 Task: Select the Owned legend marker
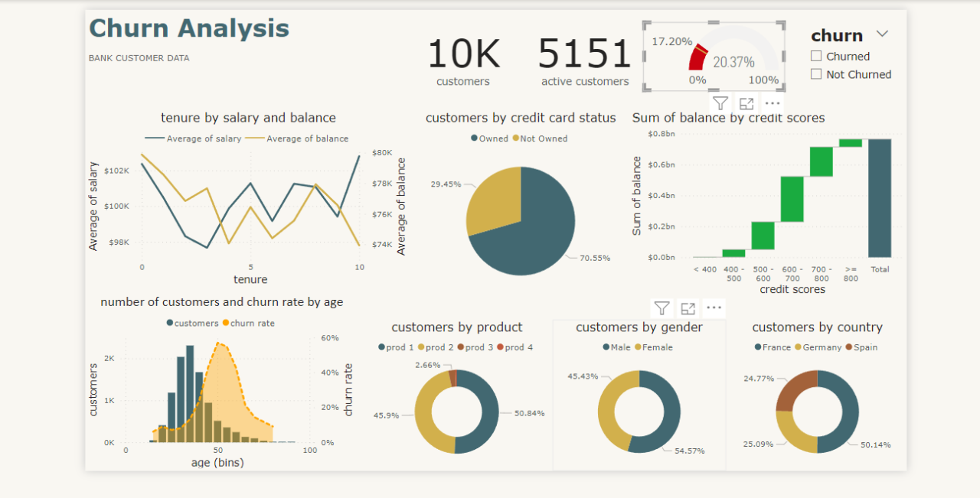click(475, 138)
